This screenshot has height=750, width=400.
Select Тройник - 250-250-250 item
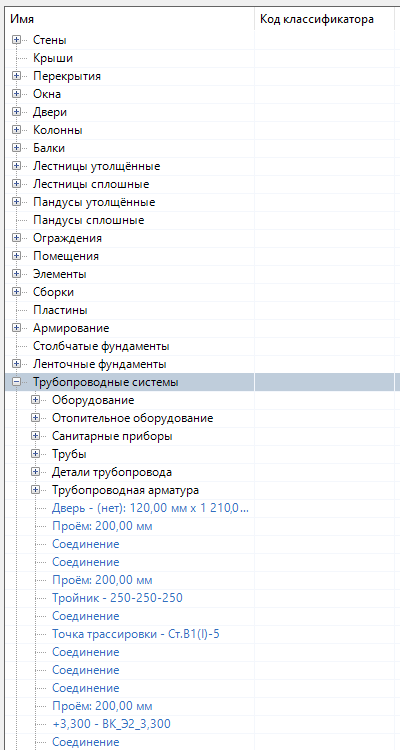click(117, 598)
